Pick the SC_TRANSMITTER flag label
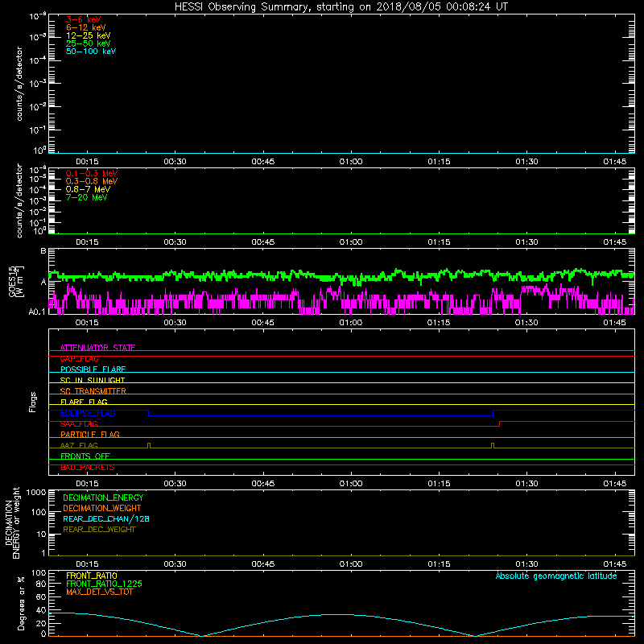The width and height of the screenshot is (644, 644). point(93,390)
